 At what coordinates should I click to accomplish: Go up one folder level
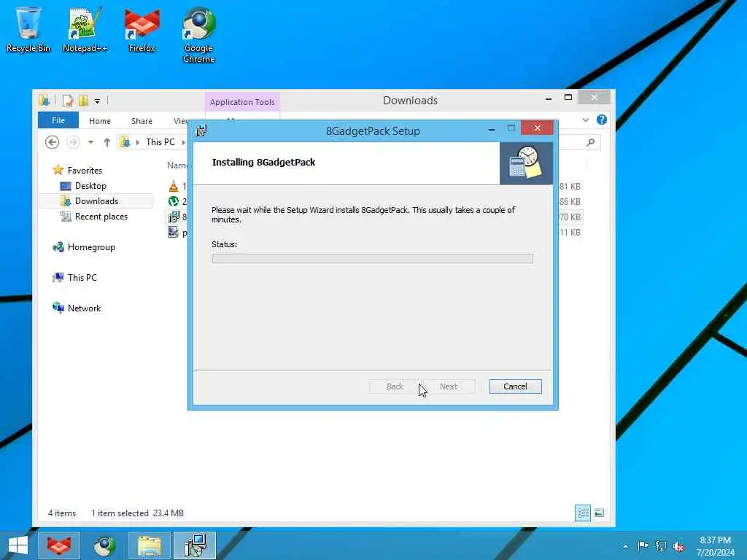pos(107,142)
